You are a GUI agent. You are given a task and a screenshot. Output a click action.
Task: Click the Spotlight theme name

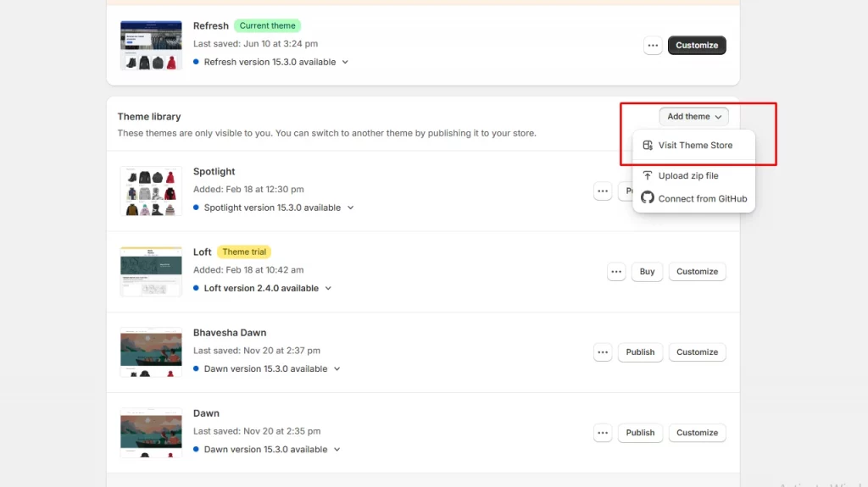[214, 172]
